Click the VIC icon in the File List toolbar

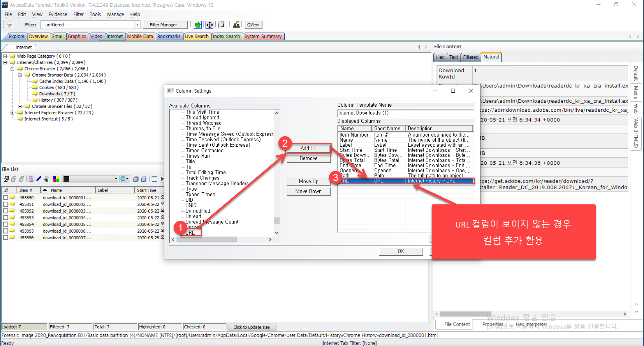(47, 179)
